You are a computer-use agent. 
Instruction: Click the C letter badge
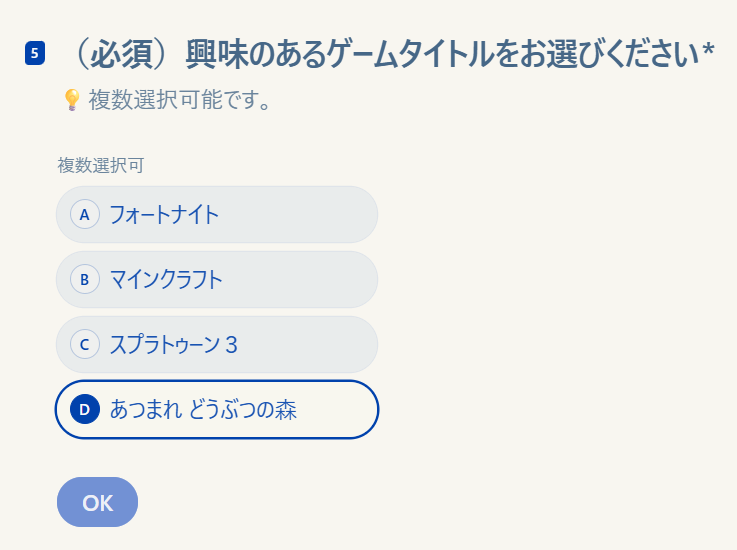click(x=84, y=344)
